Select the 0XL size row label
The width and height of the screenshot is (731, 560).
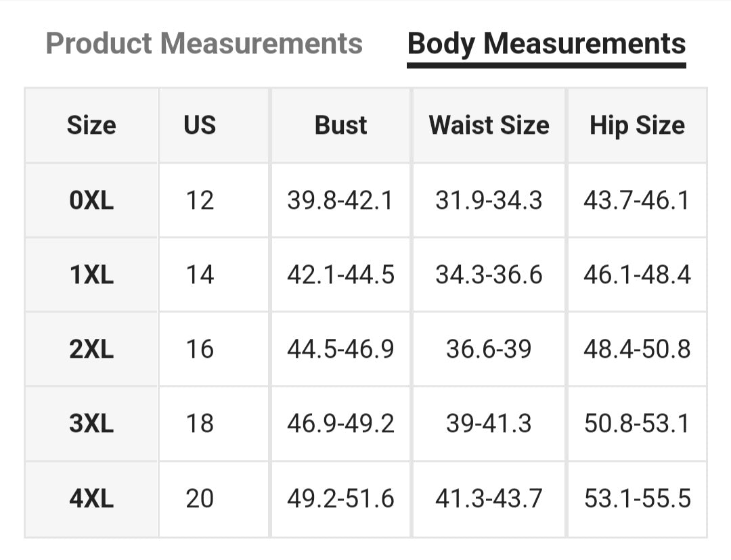(x=91, y=200)
